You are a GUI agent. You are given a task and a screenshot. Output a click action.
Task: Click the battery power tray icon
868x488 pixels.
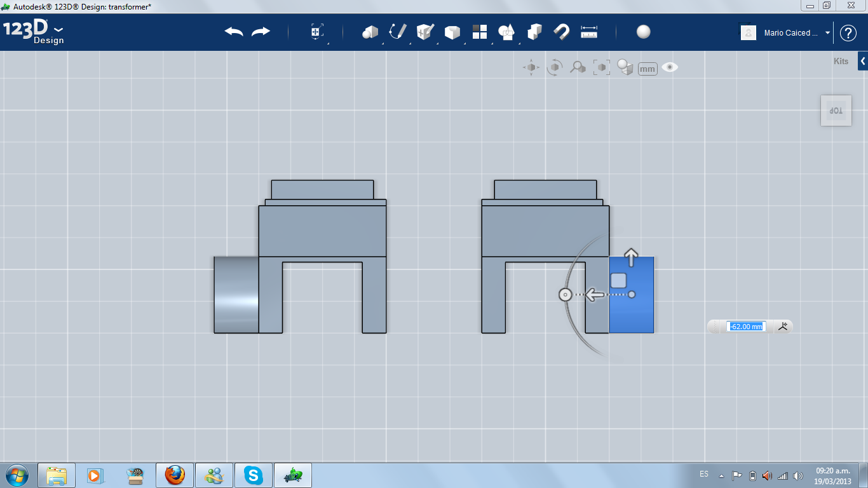coord(752,475)
